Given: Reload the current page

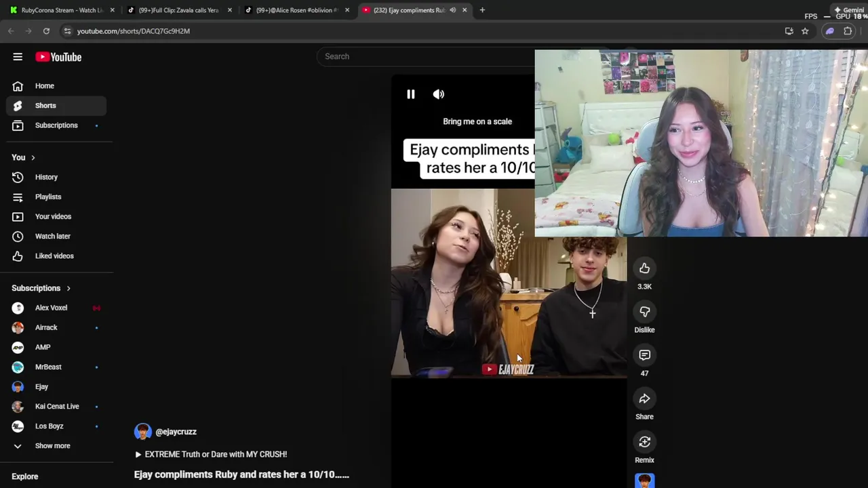Looking at the screenshot, I should pos(46,31).
